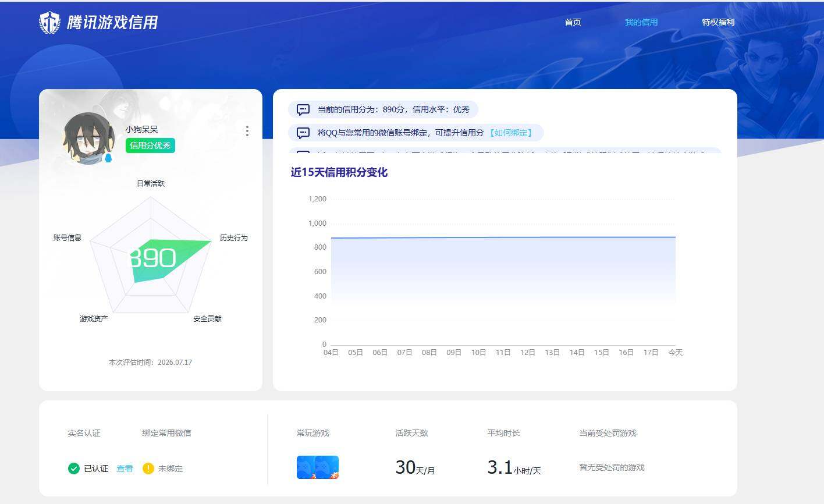Click the 常玩游戏 heading
This screenshot has height=504, width=824.
(313, 433)
